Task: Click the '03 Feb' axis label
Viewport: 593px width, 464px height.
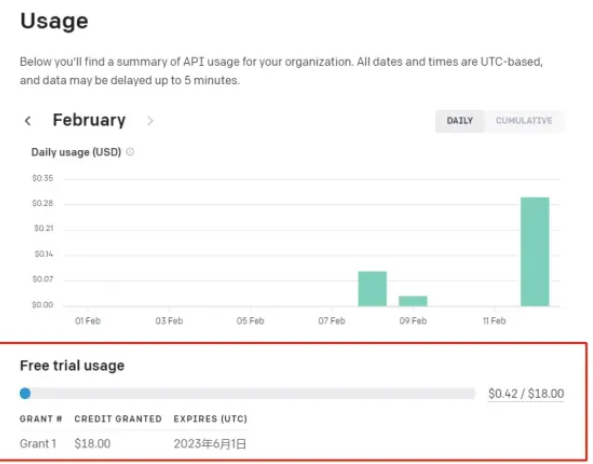Action: 169,321
